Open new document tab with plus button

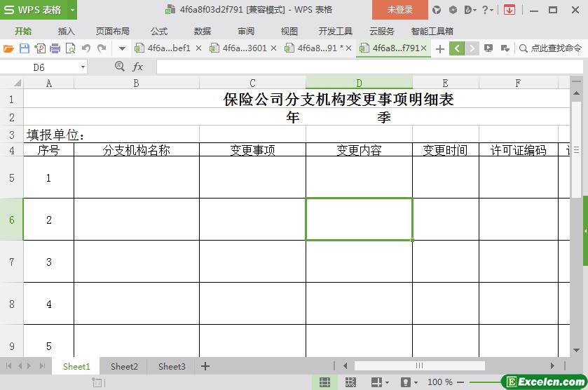tap(440, 48)
